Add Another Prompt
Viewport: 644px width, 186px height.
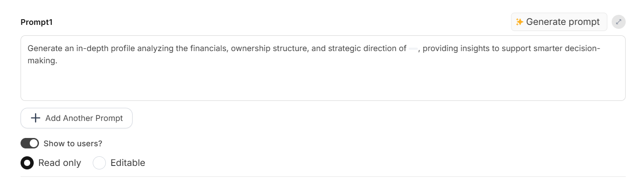point(77,118)
